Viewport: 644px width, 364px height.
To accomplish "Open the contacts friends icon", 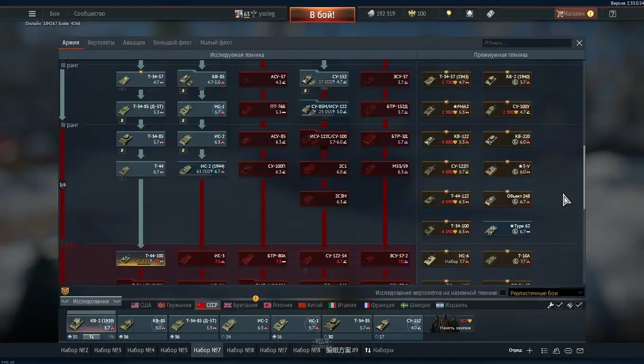I will pos(556,351).
